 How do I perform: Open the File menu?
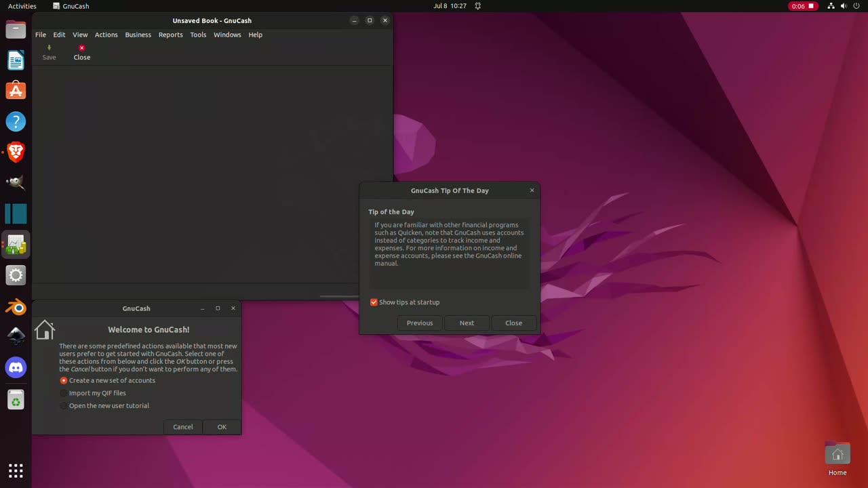(x=41, y=35)
